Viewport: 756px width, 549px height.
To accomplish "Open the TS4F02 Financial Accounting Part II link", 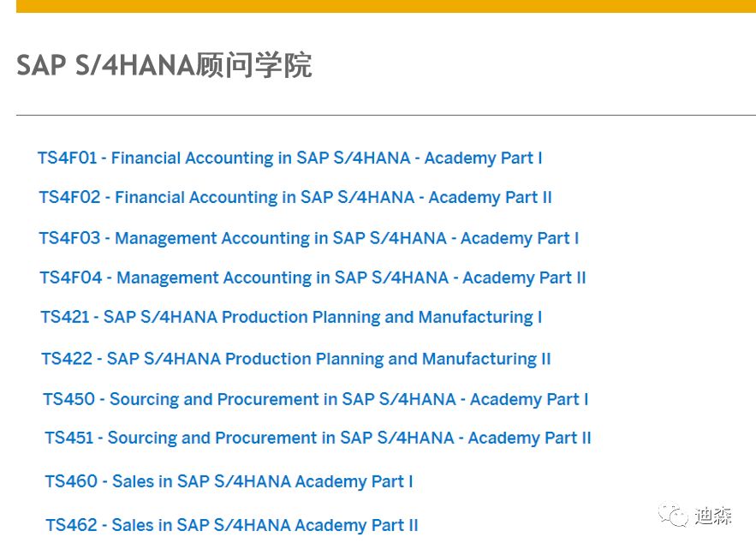I will [295, 198].
